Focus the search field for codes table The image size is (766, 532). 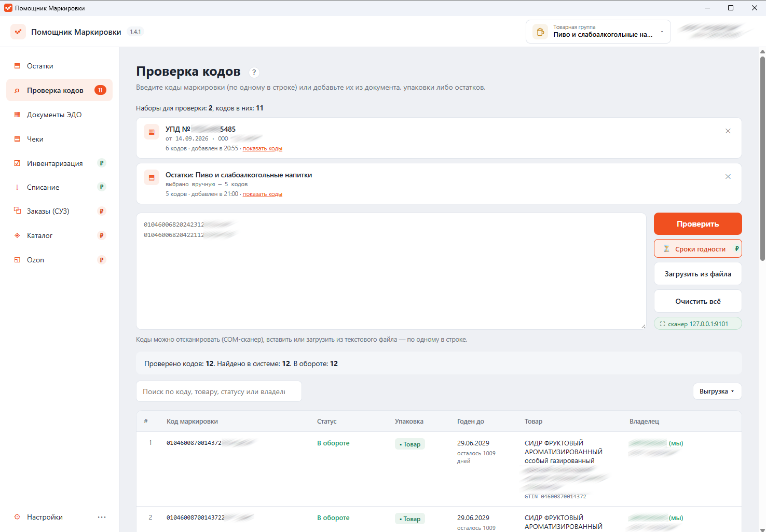(x=218, y=391)
